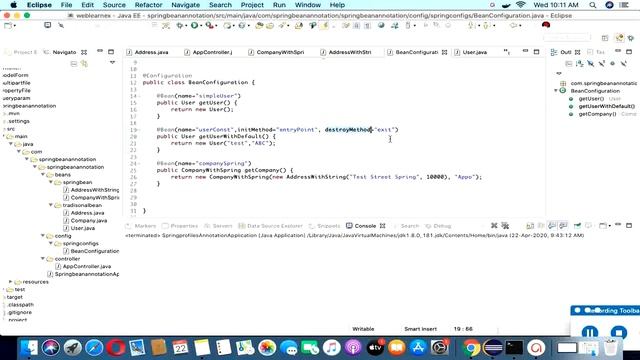This screenshot has height=360, width=640.
Task: Click the globe browser icon in toolbar
Action: pyautogui.click(x=381, y=25)
